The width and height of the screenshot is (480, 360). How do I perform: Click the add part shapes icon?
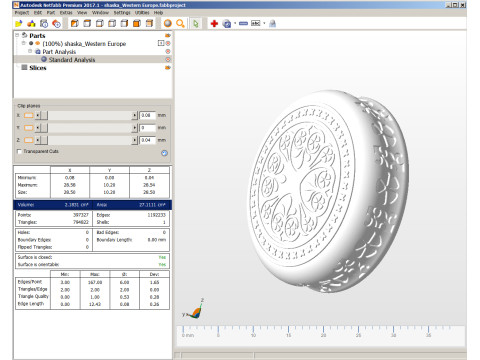(x=31, y=23)
